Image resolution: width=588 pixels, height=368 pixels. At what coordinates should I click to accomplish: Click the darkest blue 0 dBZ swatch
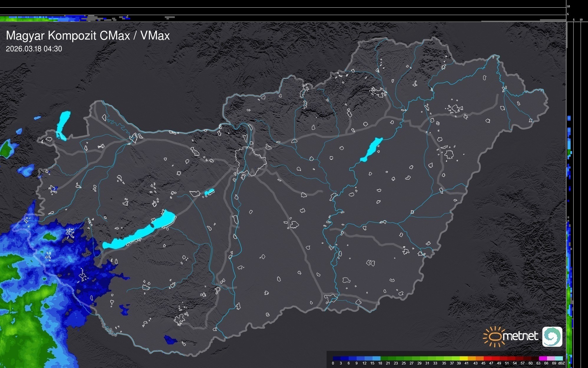[x=335, y=358]
